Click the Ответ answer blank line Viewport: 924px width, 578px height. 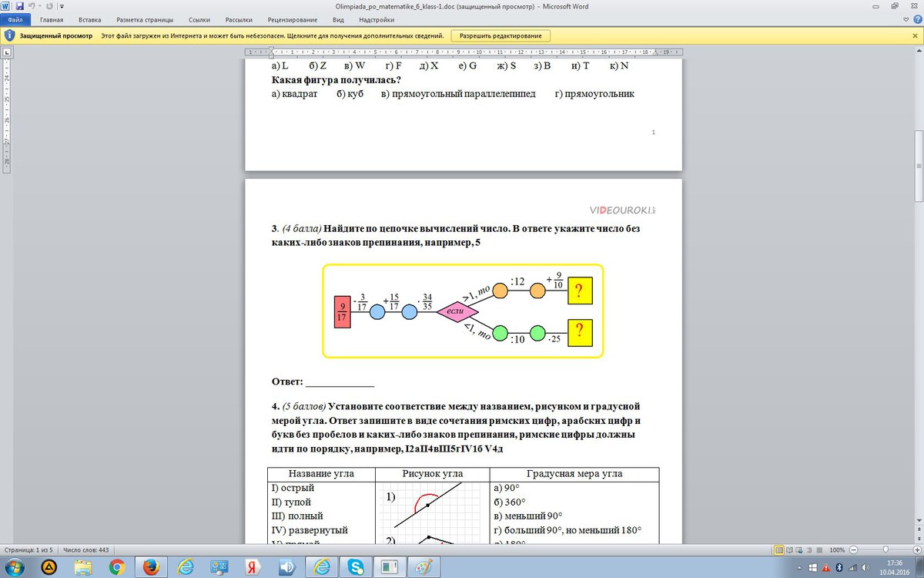340,381
